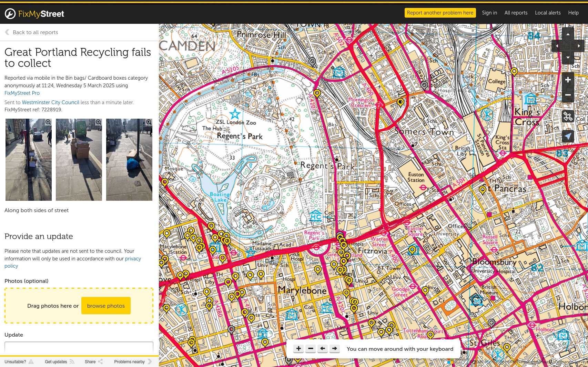The image size is (588, 367).
Task: Toggle the satellite aerial map view
Action: point(568,116)
